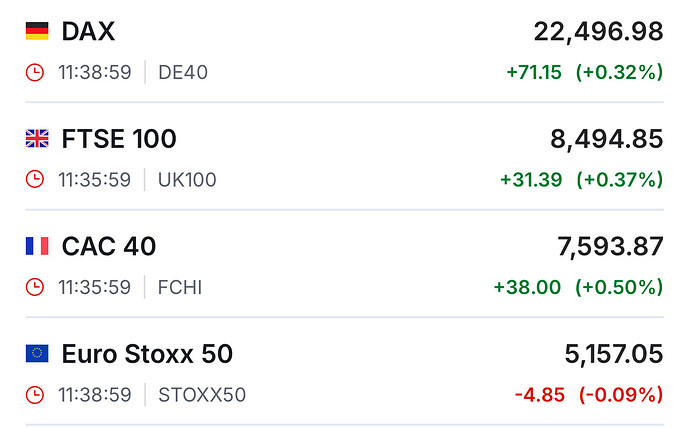Click the DAX price 22,496.98
This screenshot has height=428, width=690.
[x=598, y=31]
